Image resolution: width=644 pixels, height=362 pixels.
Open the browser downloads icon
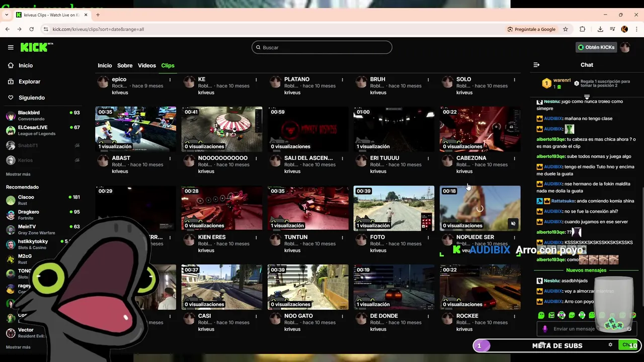pyautogui.click(x=600, y=29)
